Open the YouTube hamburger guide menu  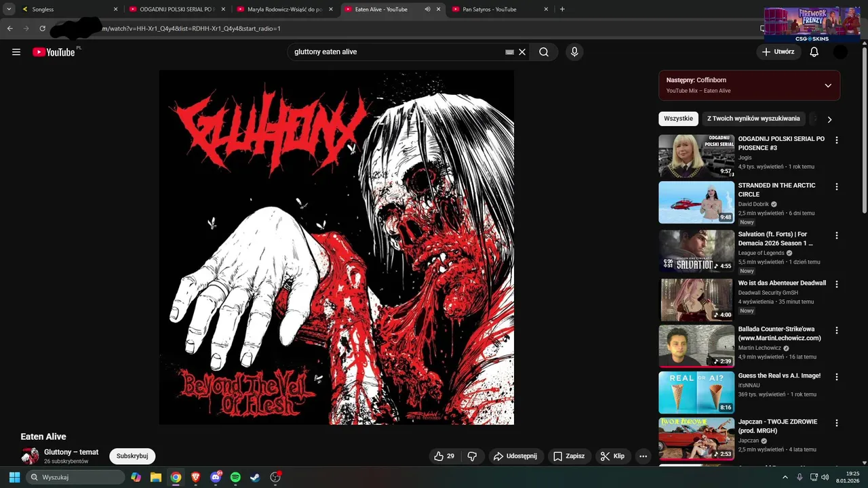pyautogui.click(x=16, y=52)
